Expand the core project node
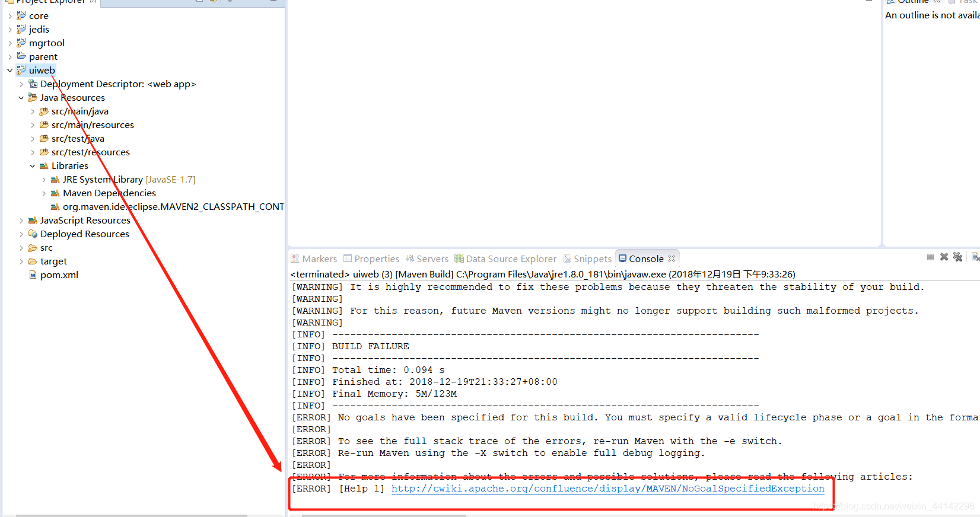 [10, 16]
